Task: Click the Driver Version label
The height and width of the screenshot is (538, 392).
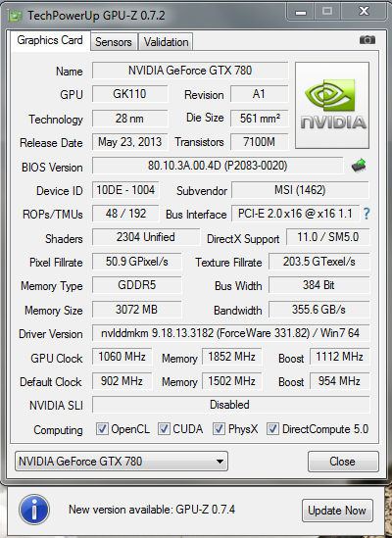Action: pos(50,334)
